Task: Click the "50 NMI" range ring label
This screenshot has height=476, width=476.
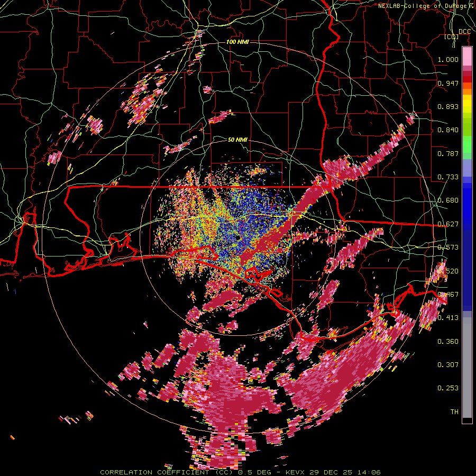Action: pyautogui.click(x=237, y=140)
